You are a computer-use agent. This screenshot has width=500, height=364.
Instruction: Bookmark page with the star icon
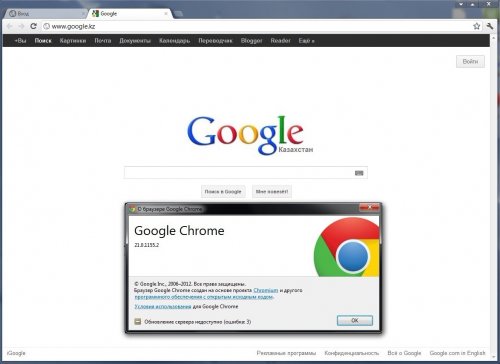(477, 26)
